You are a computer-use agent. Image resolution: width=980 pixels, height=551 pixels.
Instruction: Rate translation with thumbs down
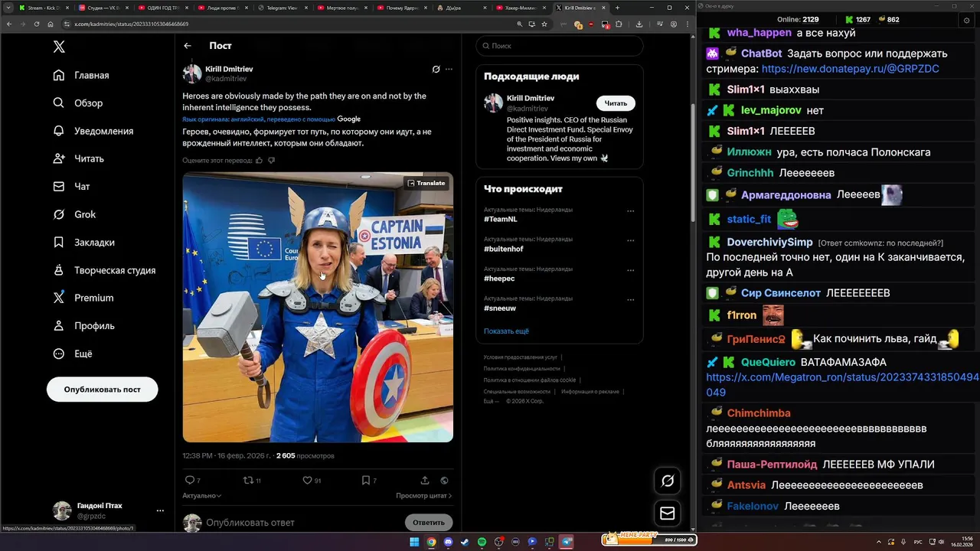[271, 161]
